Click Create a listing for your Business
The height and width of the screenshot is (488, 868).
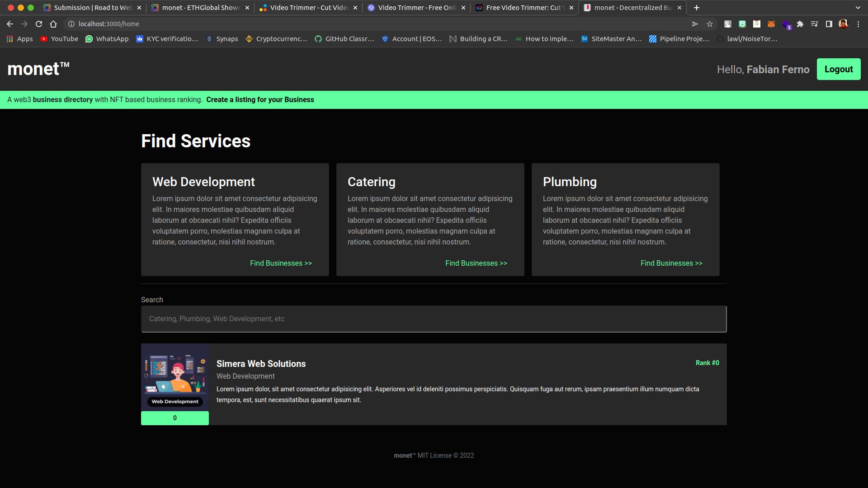point(260,99)
